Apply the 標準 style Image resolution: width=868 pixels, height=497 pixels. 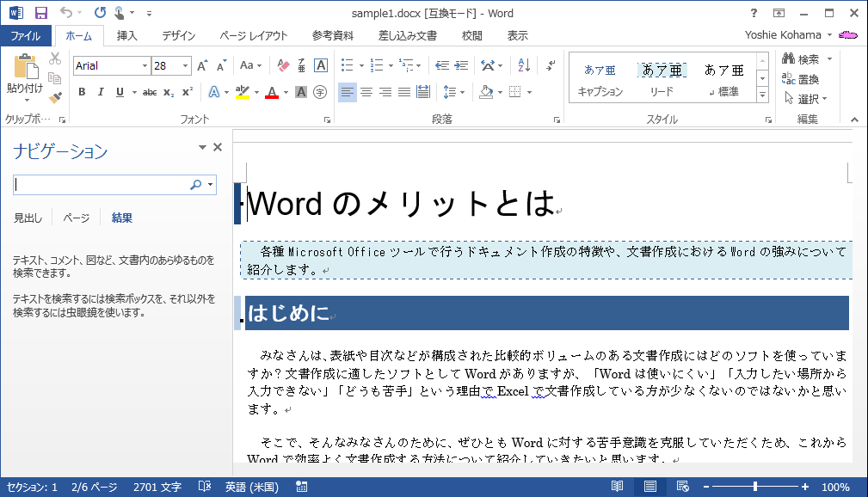pyautogui.click(x=724, y=78)
